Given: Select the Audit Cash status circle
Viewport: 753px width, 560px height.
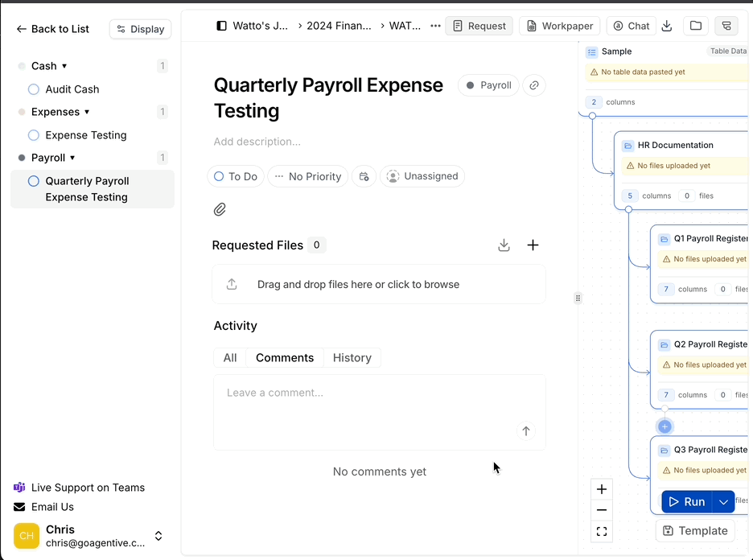Looking at the screenshot, I should click(33, 89).
